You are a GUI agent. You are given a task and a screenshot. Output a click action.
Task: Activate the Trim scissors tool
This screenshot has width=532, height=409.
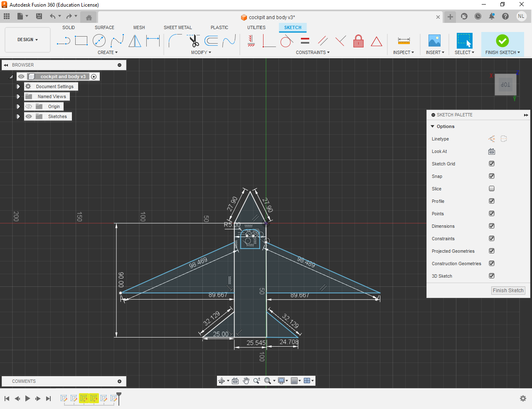click(194, 40)
